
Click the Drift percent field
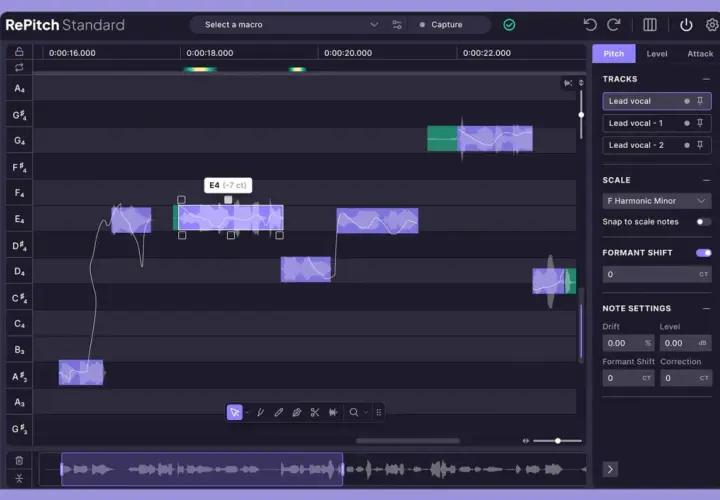(x=628, y=343)
